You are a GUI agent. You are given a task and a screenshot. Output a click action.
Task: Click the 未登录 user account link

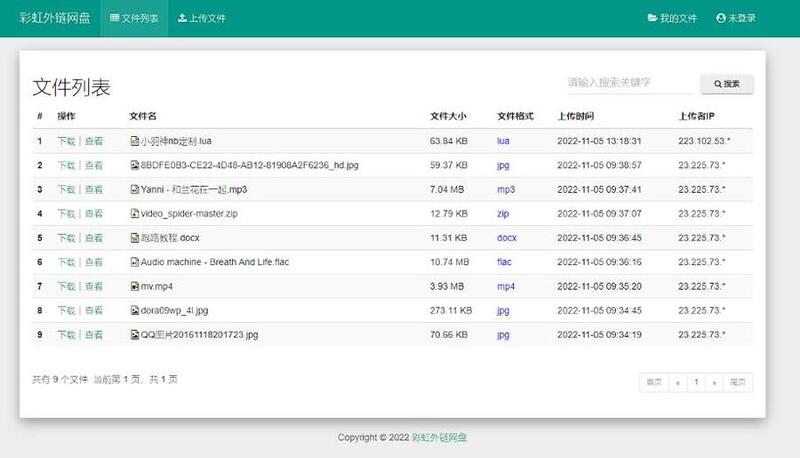click(735, 18)
